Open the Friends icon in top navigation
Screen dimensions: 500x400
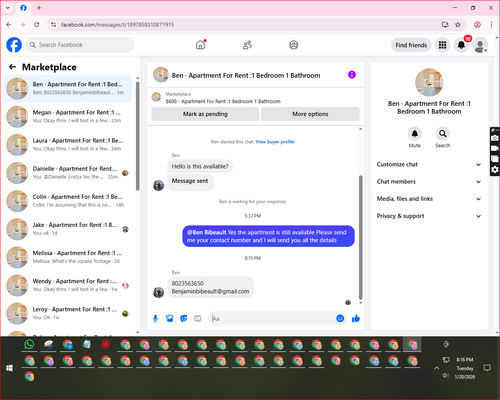(247, 45)
